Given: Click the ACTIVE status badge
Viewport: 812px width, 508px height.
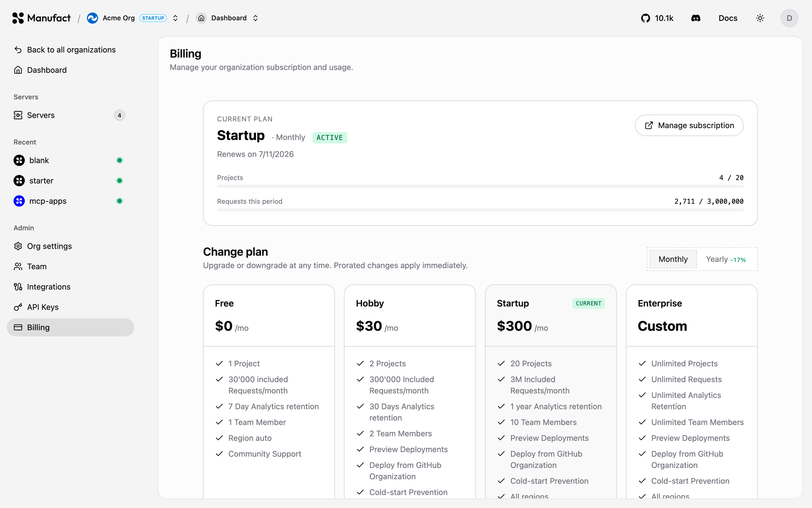Looking at the screenshot, I should (330, 137).
